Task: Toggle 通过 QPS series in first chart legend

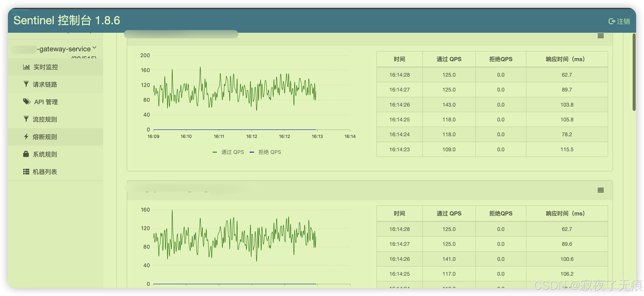Action: (228, 152)
